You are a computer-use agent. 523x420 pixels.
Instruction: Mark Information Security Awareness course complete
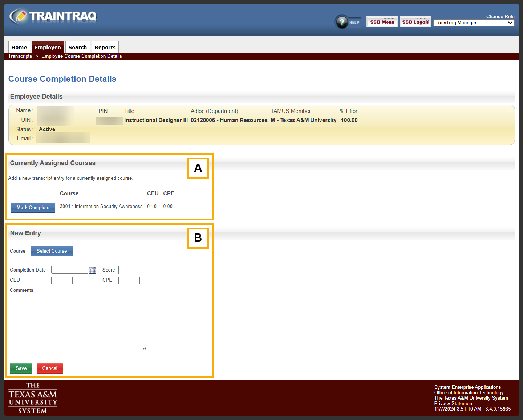click(33, 208)
